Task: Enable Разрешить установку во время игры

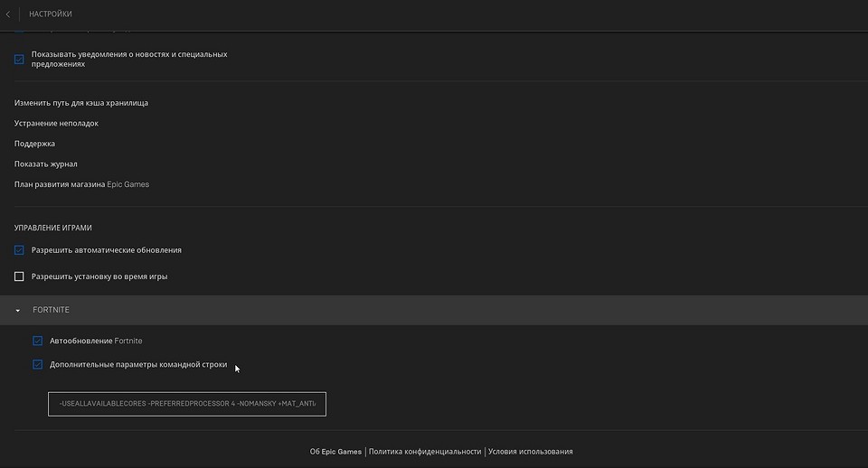Action: [x=19, y=276]
